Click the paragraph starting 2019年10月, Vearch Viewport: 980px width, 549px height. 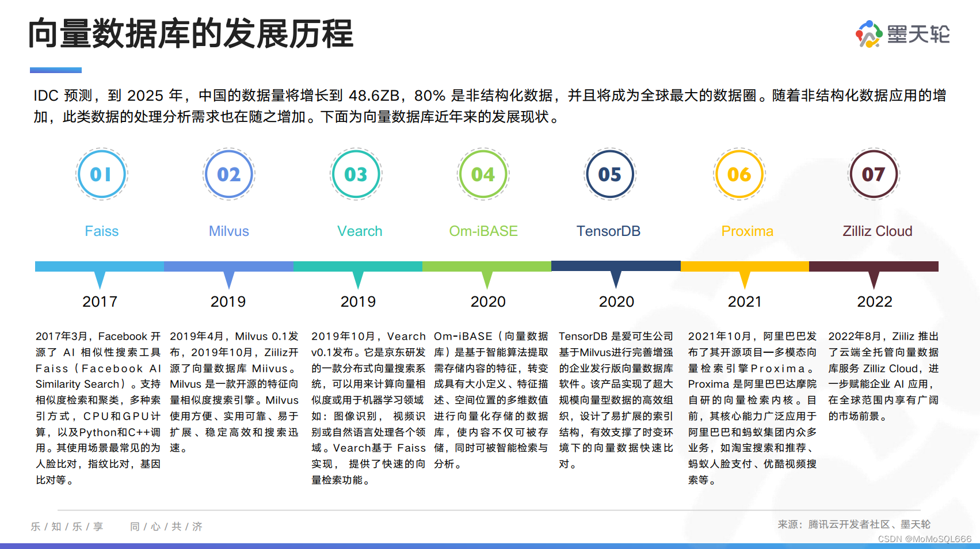tap(368, 408)
